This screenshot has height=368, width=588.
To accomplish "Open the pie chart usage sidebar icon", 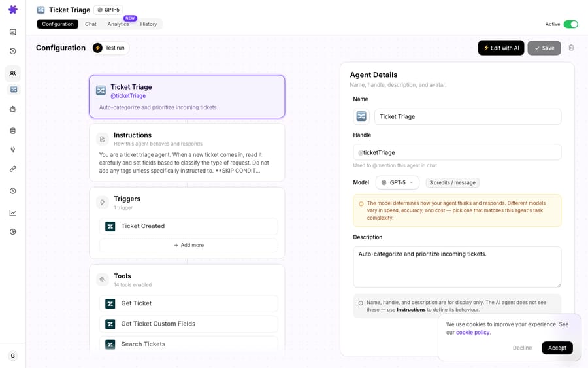I will point(13,232).
